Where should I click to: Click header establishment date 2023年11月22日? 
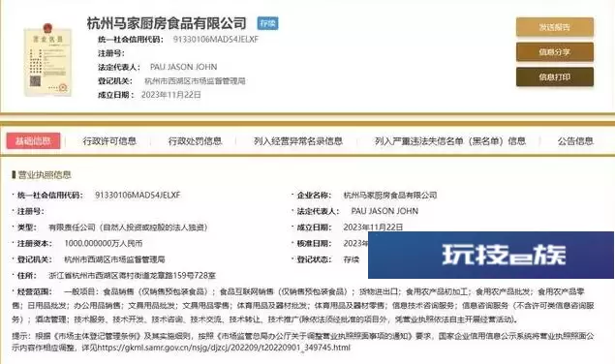(171, 95)
